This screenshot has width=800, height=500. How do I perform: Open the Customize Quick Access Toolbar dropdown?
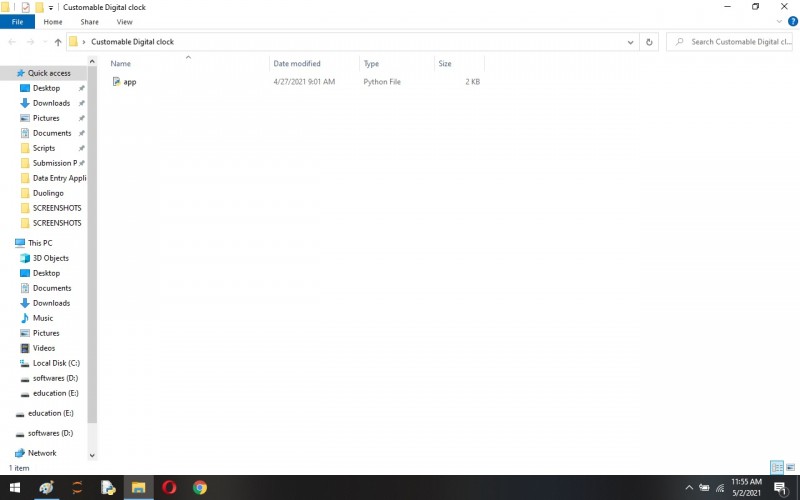(x=51, y=8)
